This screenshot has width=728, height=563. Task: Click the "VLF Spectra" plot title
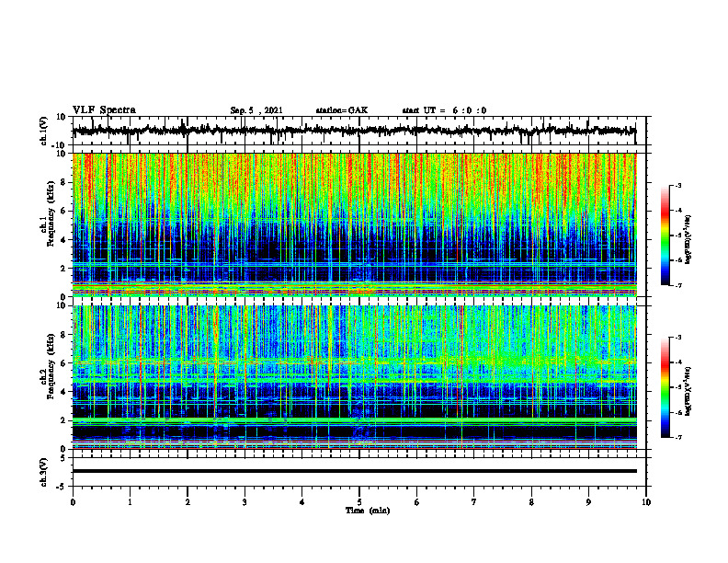coord(104,110)
